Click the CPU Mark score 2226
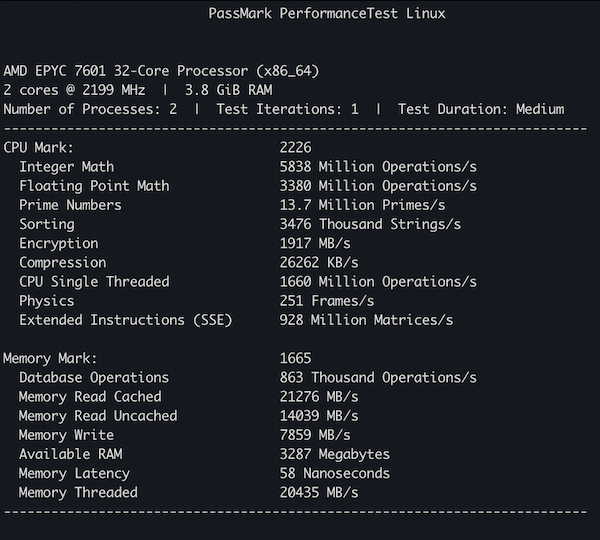This screenshot has height=540, width=600. [x=295, y=148]
